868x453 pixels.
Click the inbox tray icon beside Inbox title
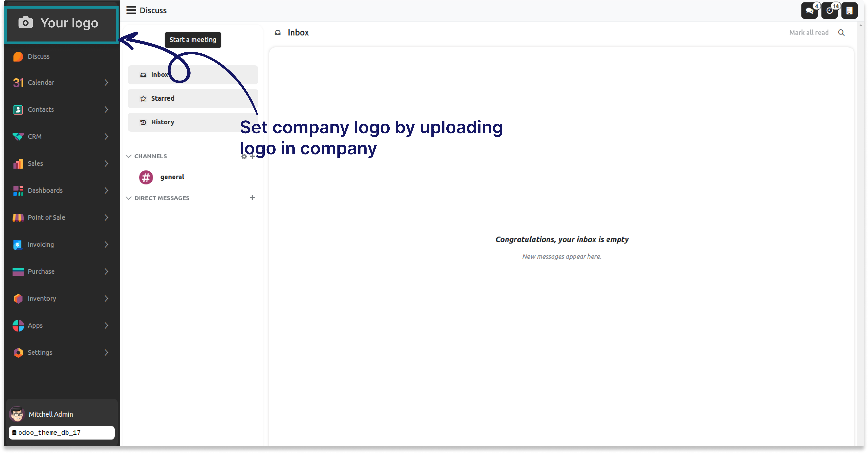click(278, 33)
